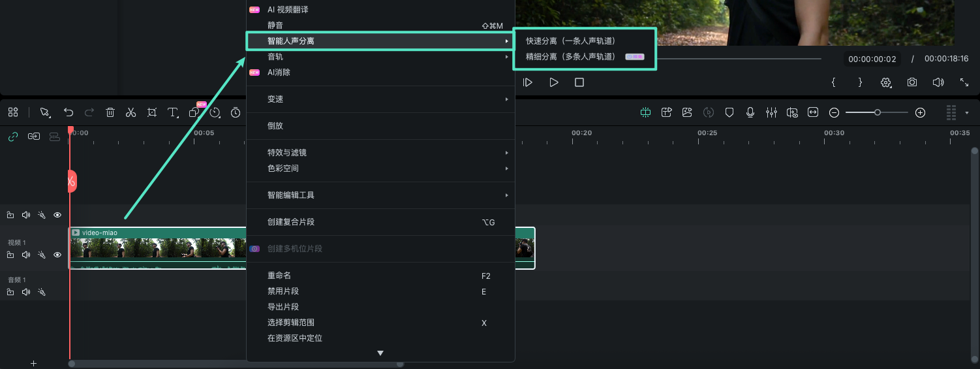The height and width of the screenshot is (369, 980).
Task: Undo the last action
Action: (69, 112)
